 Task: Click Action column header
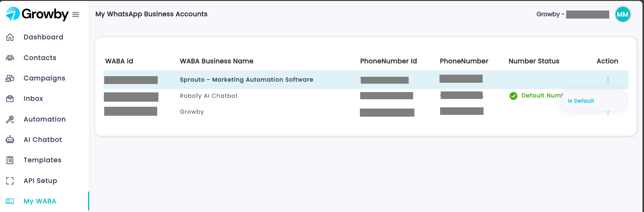607,61
